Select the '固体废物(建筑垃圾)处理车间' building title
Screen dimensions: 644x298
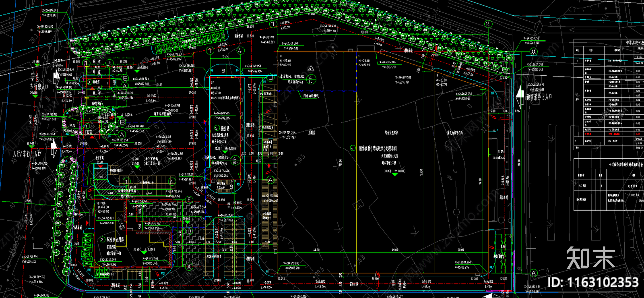378,148
